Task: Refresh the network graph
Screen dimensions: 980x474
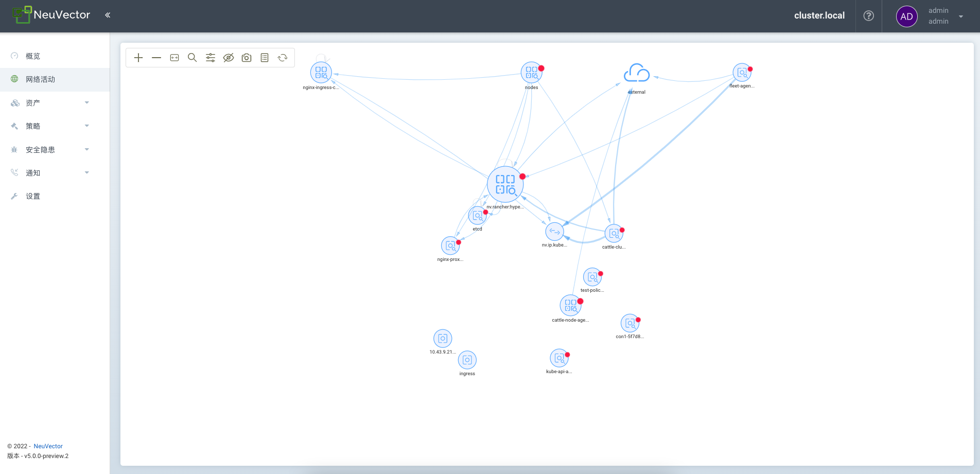Action: [x=283, y=58]
